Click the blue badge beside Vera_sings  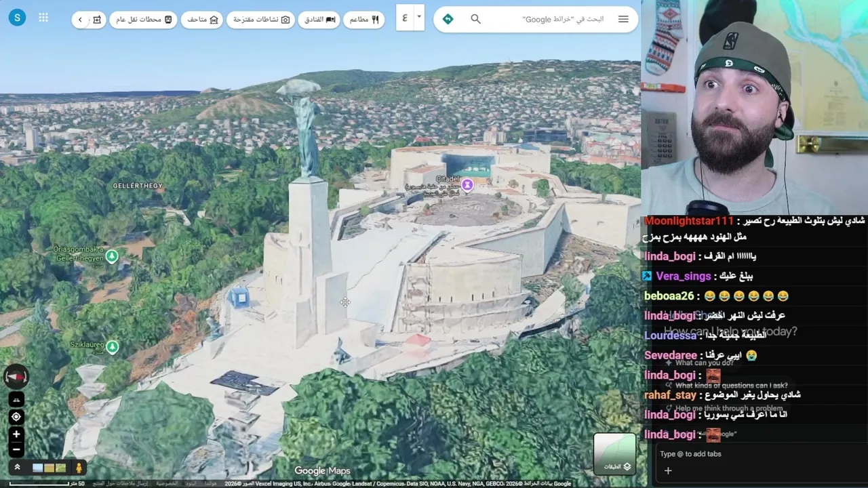pos(647,276)
